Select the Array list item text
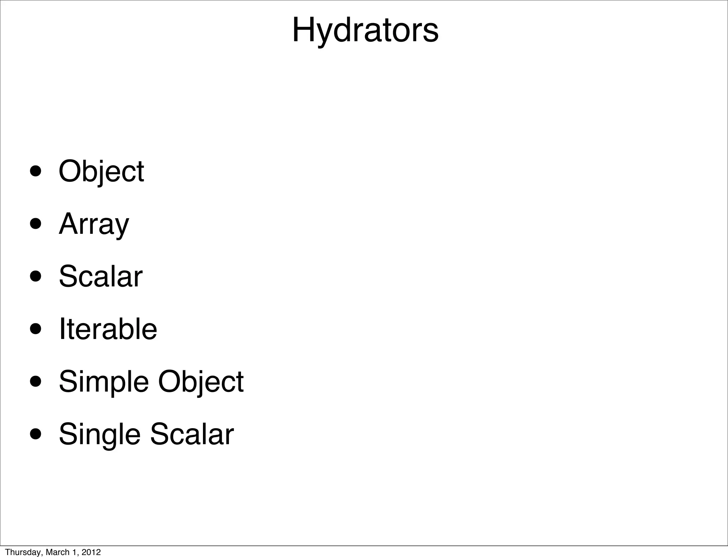The height and width of the screenshot is (560, 728). [x=94, y=225]
